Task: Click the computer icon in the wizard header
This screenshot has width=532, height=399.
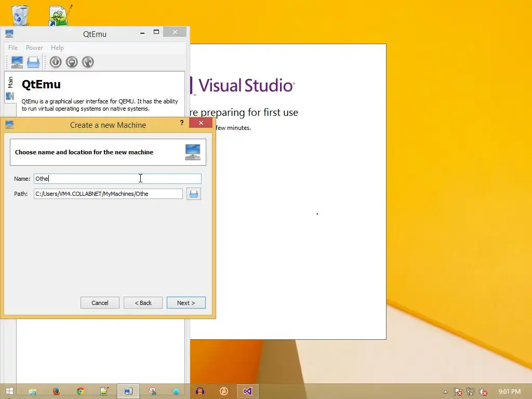Action: 193,152
